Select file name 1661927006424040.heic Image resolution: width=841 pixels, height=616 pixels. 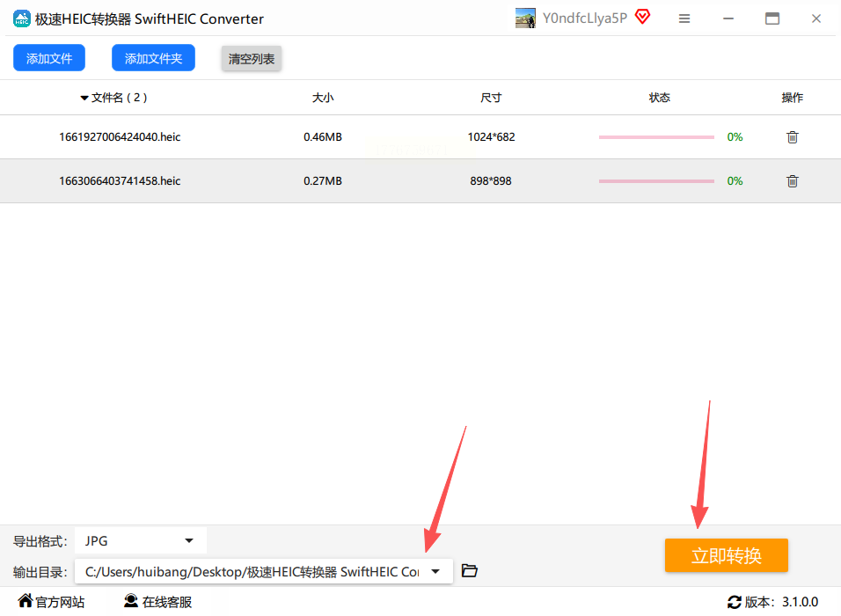pos(120,136)
